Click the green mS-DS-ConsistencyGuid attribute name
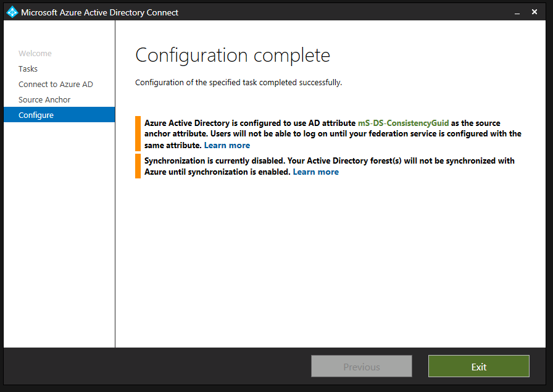 [403, 123]
